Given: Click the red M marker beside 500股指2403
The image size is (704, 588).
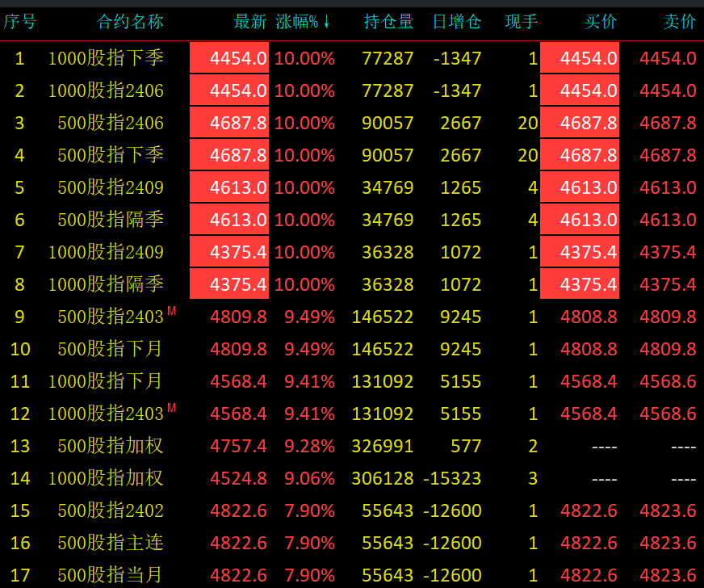Looking at the screenshot, I should coord(171,312).
